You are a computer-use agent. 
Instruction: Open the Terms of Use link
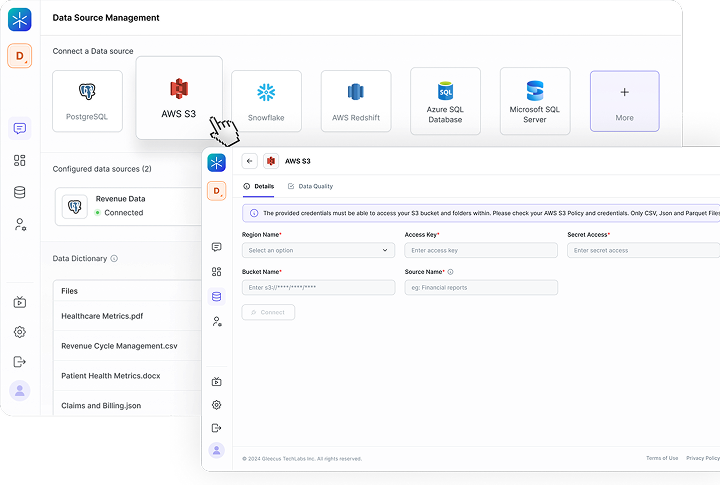tap(661, 458)
